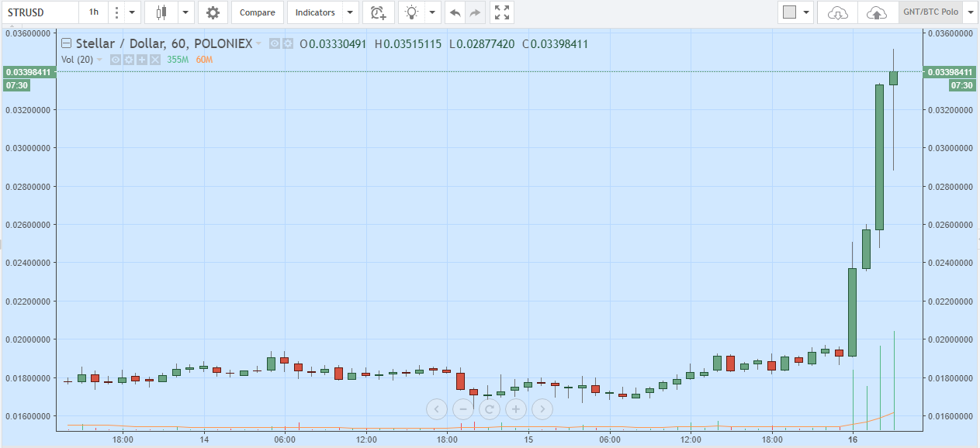This screenshot has height=448, width=980.
Task: Save chart layout with cloud upload icon
Action: (877, 12)
